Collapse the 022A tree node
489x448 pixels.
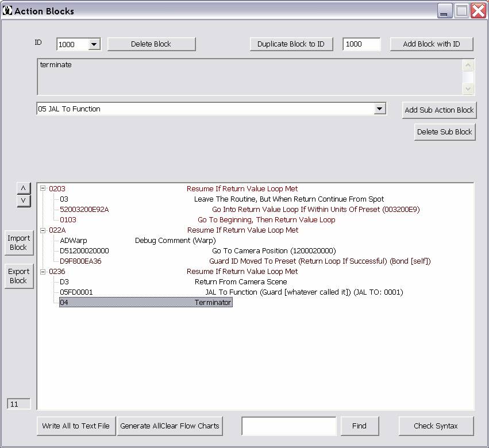coord(43,230)
